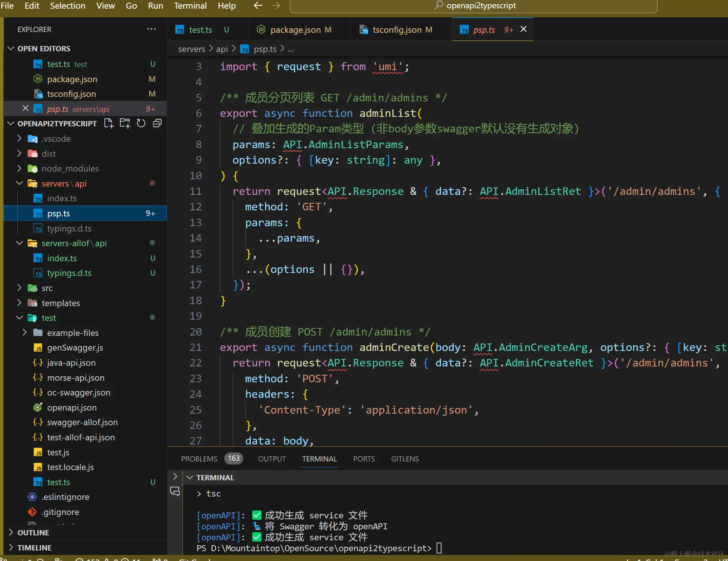
Task: Click the New File icon in the explorer header
Action: 109,123
